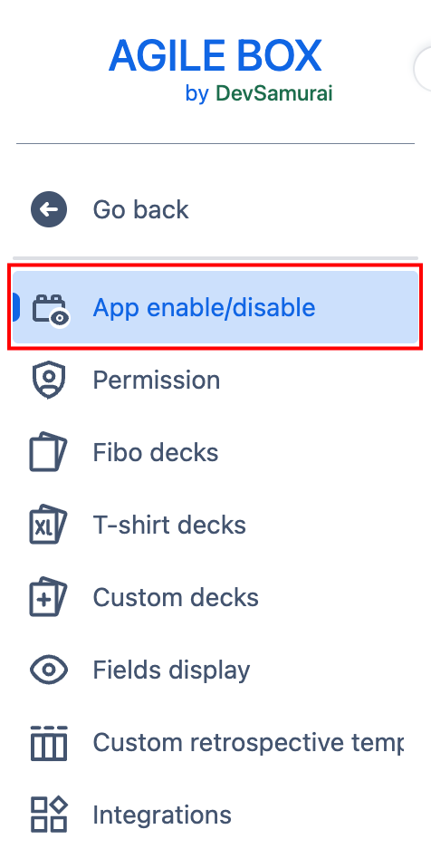
Task: Click the Custom decks plus-card icon
Action: (x=48, y=597)
